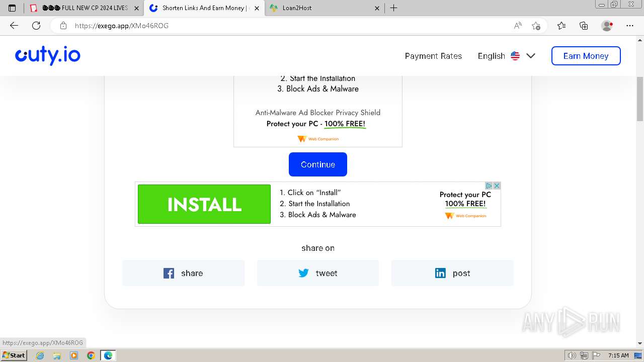Click the taskbar volume icon

pos(573,355)
